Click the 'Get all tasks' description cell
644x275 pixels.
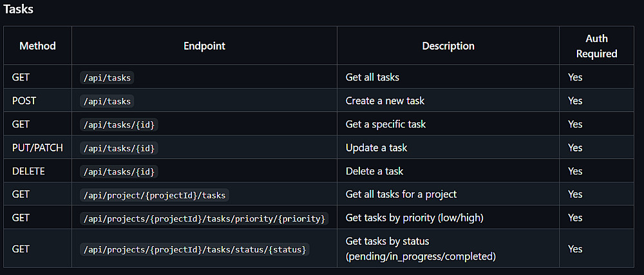pos(372,77)
